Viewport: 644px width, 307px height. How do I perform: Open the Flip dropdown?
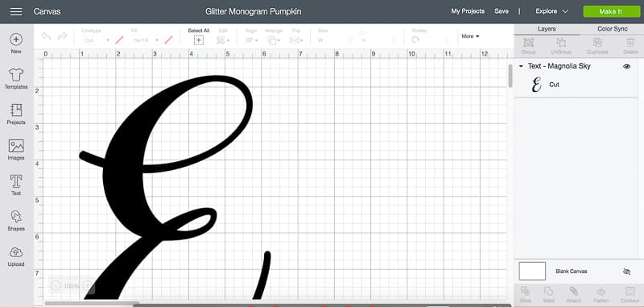(x=296, y=40)
